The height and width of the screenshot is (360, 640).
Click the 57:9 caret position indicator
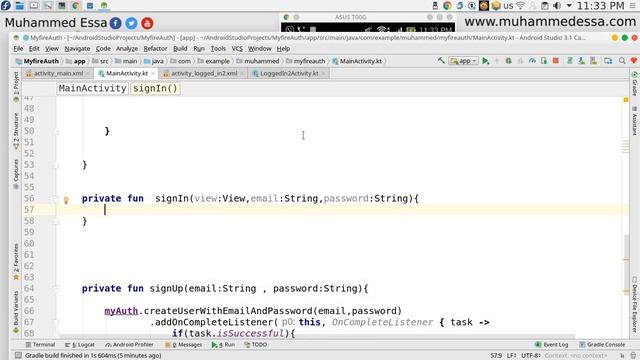point(496,356)
